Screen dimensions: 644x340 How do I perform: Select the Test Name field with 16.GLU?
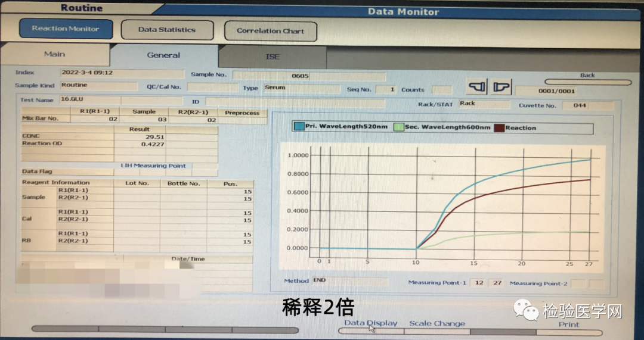tap(89, 100)
